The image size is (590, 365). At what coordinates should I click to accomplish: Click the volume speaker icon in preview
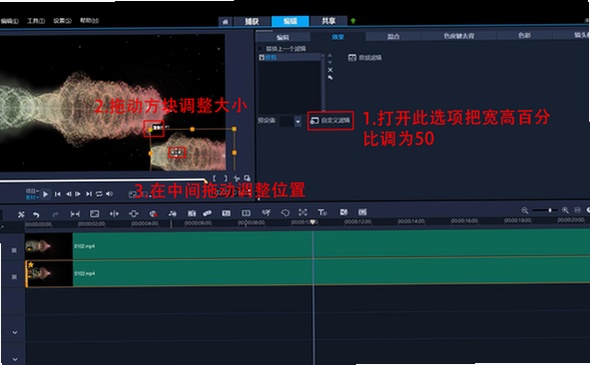coord(109,194)
